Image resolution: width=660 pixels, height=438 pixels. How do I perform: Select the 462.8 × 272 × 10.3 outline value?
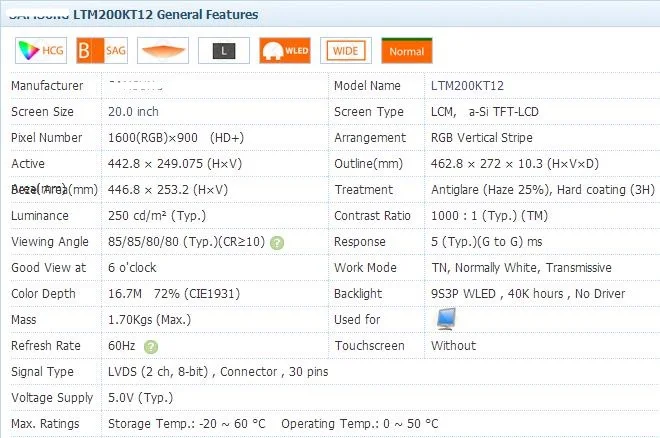tap(515, 164)
